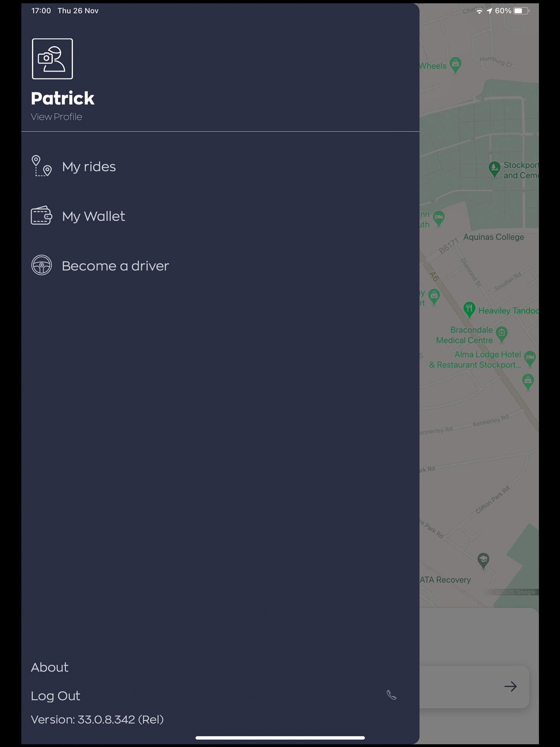This screenshot has width=560, height=747.
Task: Select the My Wallet wallet icon
Action: pyautogui.click(x=42, y=215)
